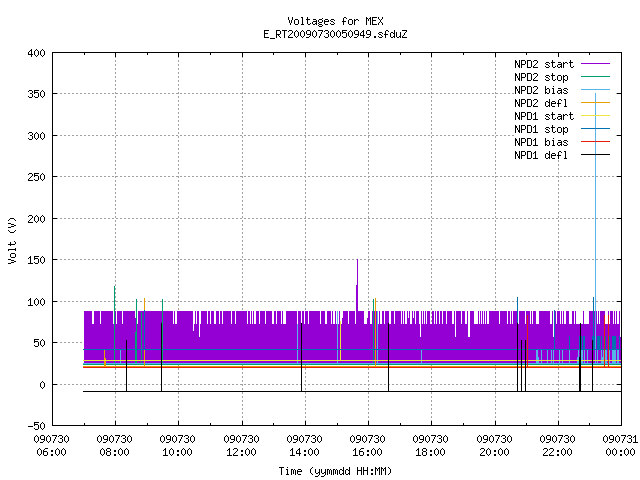Click the black NPD1 defl legend line
Image resolution: width=640 pixels, height=480 pixels.
point(595,155)
